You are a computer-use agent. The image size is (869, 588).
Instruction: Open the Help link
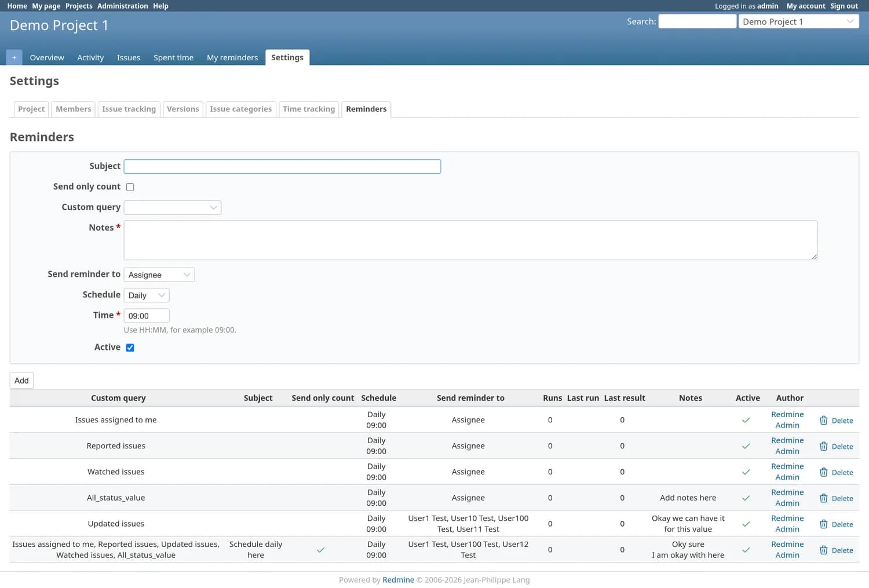point(160,6)
